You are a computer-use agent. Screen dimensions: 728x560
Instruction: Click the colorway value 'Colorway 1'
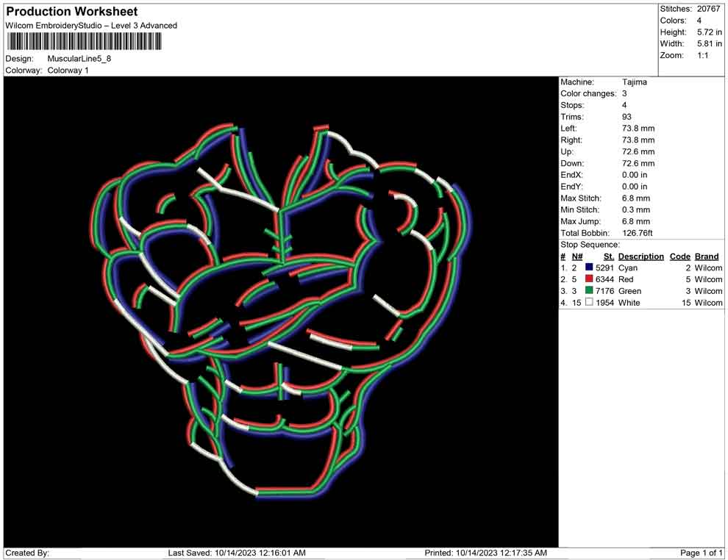(68, 71)
